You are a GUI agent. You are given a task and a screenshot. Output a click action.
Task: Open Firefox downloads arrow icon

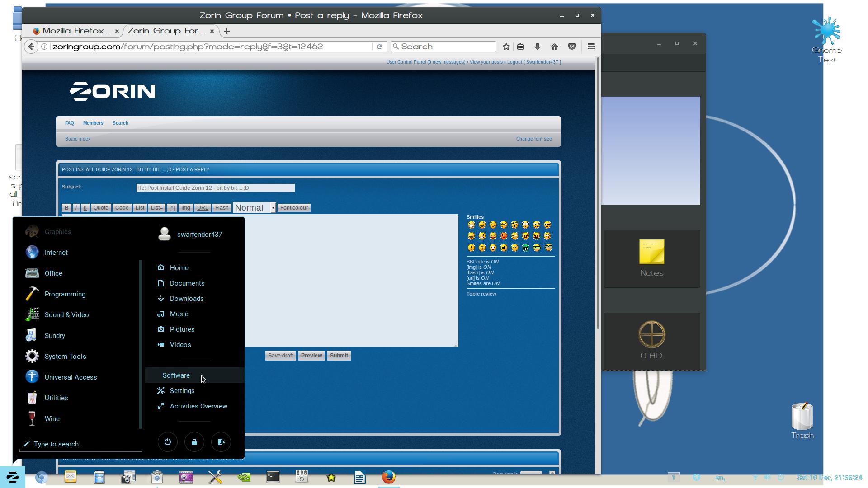click(537, 47)
